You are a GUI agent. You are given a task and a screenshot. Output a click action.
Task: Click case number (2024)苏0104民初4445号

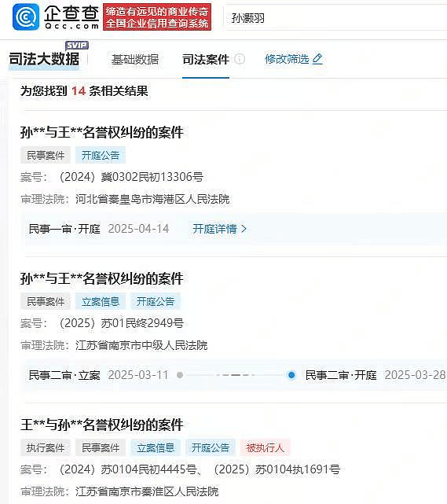click(x=128, y=469)
